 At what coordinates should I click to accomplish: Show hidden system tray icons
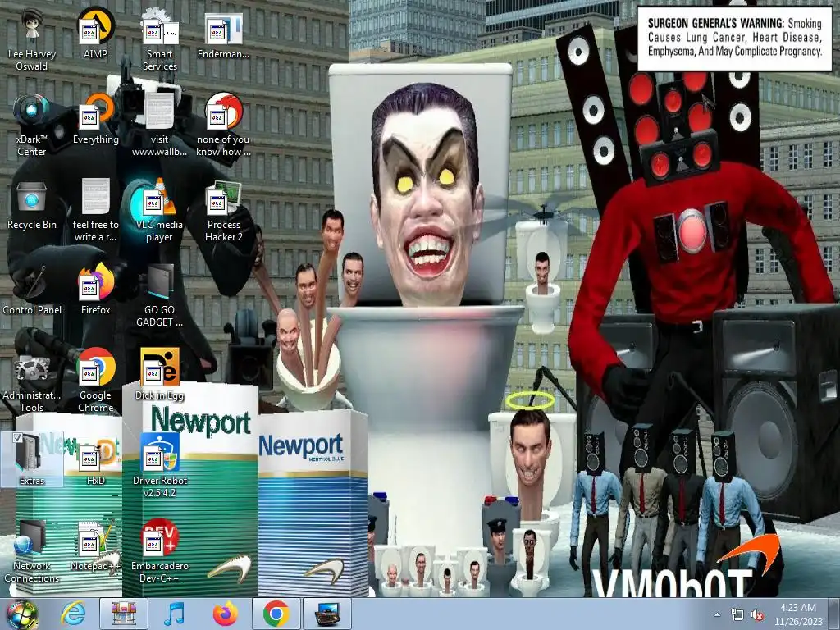pyautogui.click(x=717, y=614)
